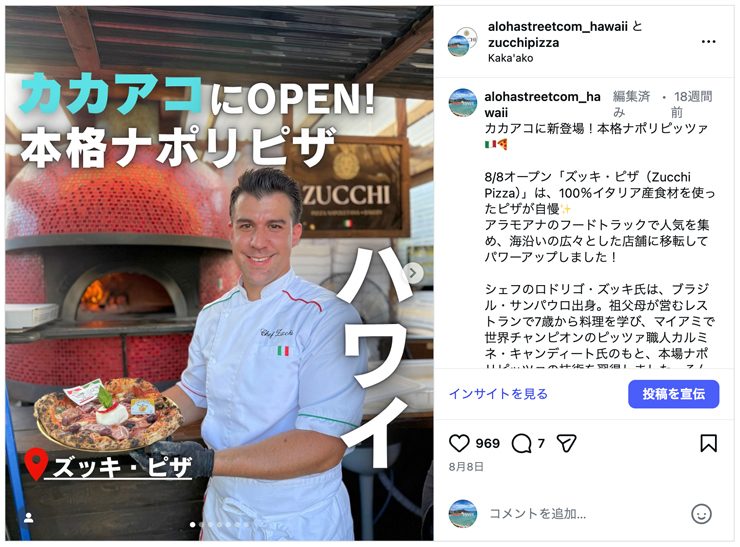
Task: Like the post with heart icon
Action: (459, 443)
